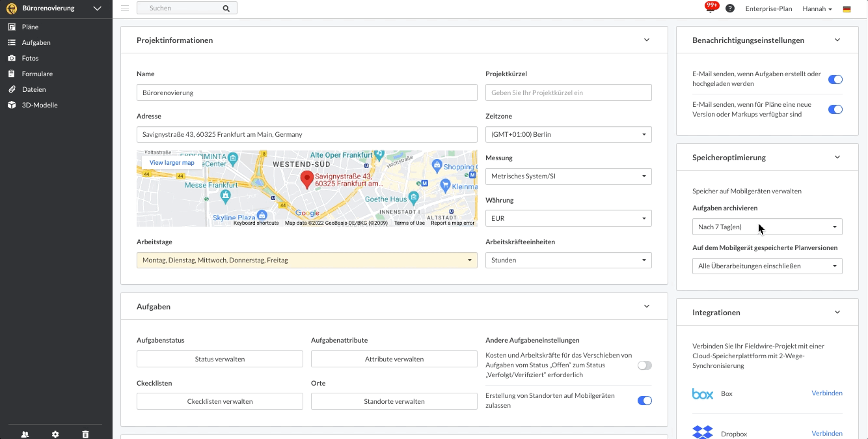
Task: Click the Ckecklisten verwalten button
Action: [220, 401]
